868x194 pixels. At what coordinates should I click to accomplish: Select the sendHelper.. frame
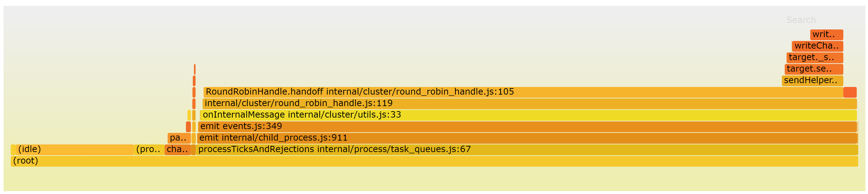coord(812,81)
